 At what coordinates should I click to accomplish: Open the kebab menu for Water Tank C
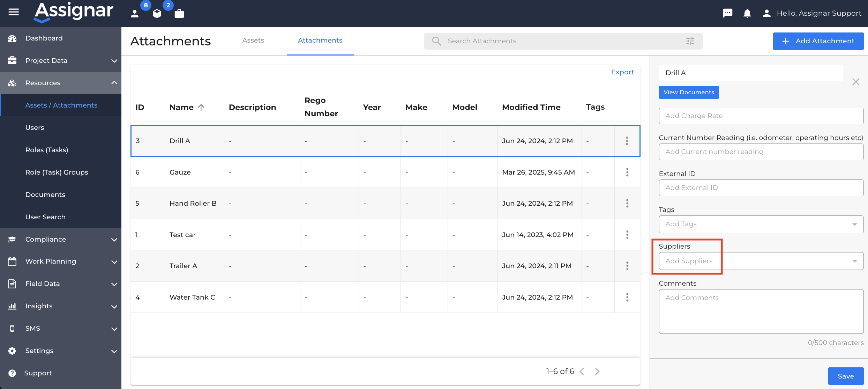coord(627,297)
